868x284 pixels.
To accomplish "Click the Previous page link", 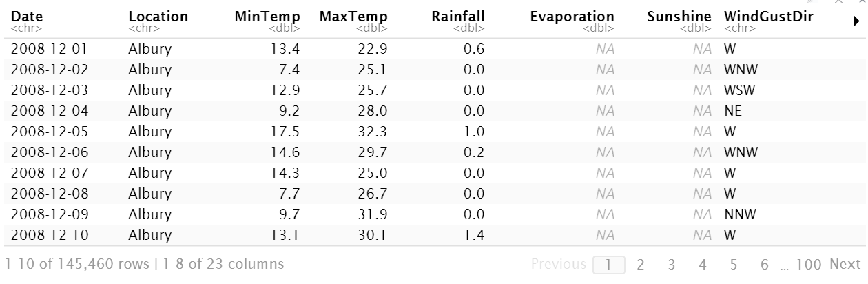I will [x=558, y=264].
